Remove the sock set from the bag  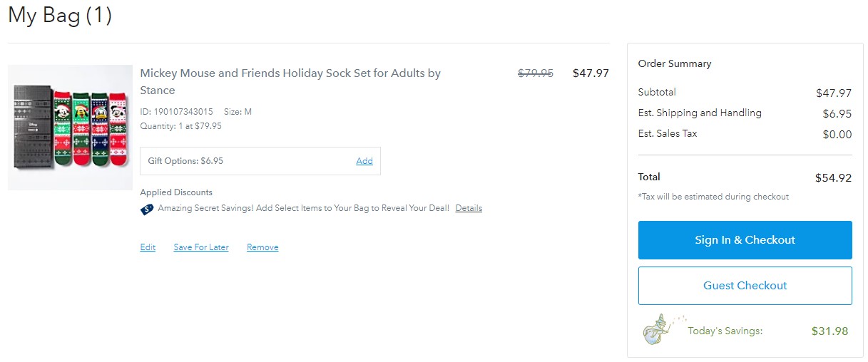point(262,247)
